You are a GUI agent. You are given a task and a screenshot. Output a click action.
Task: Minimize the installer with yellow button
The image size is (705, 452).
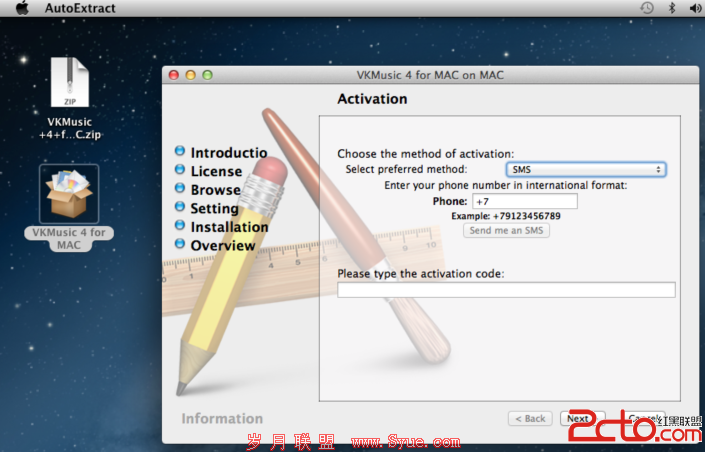tap(191, 75)
